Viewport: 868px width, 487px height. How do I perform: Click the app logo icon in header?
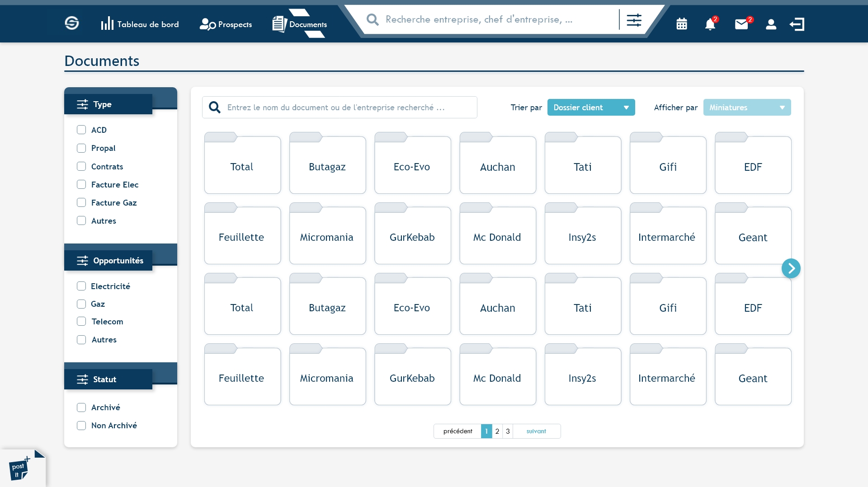coord(72,23)
